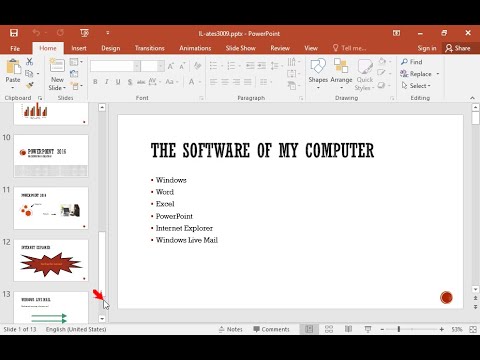Switch to the Design tab

111,48
